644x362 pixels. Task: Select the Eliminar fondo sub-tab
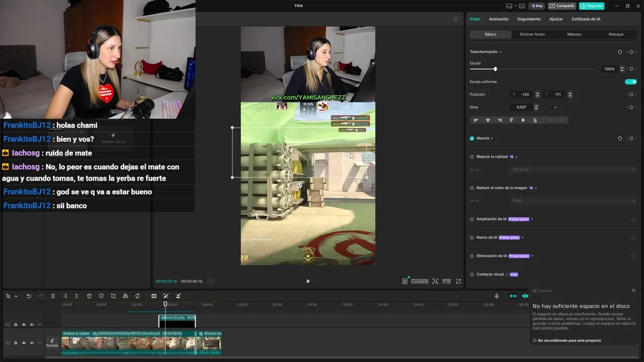532,34
